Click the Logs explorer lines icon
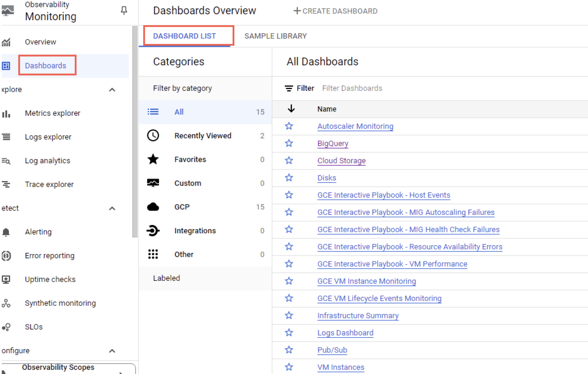 click(x=6, y=137)
